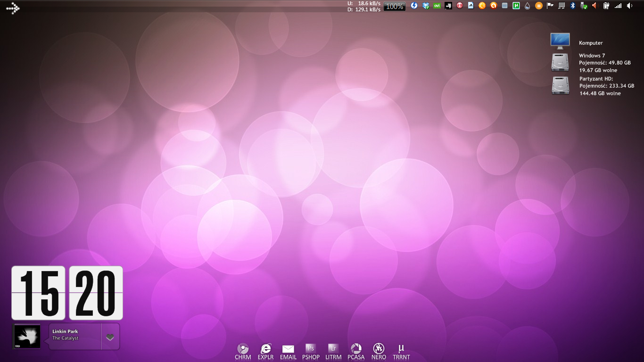
Task: Click the gray square tray icon
Action: click(x=504, y=6)
